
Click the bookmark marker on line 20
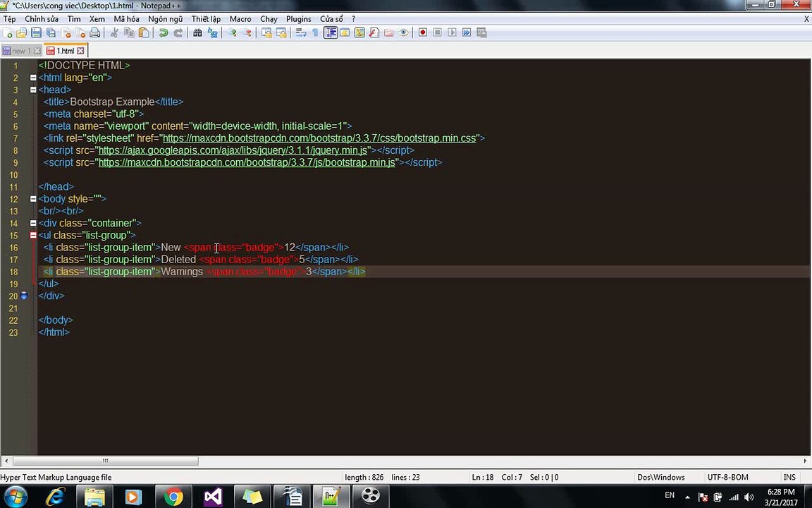tap(24, 296)
